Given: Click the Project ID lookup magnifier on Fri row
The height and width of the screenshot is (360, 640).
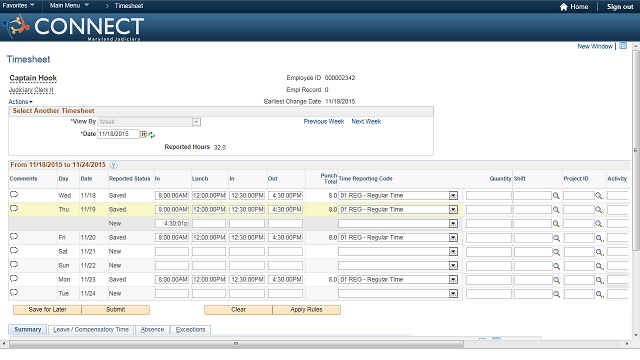Looking at the screenshot, I should (x=599, y=238).
